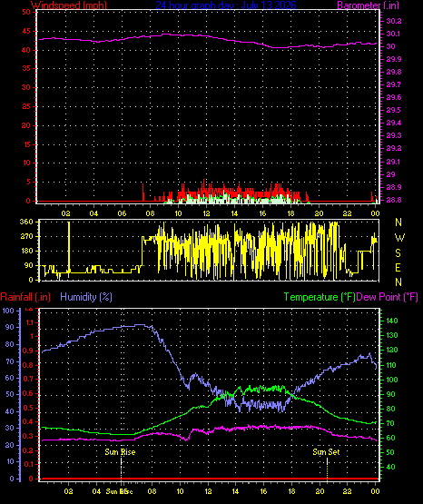Click hour 18 on windspeed chart time axis
This screenshot has height=504, width=423.
coord(290,213)
